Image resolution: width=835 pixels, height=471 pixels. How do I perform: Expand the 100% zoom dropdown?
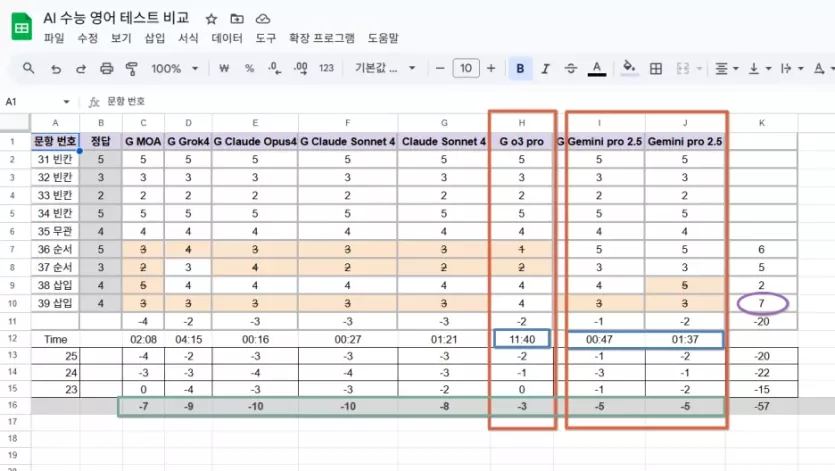[x=174, y=69]
